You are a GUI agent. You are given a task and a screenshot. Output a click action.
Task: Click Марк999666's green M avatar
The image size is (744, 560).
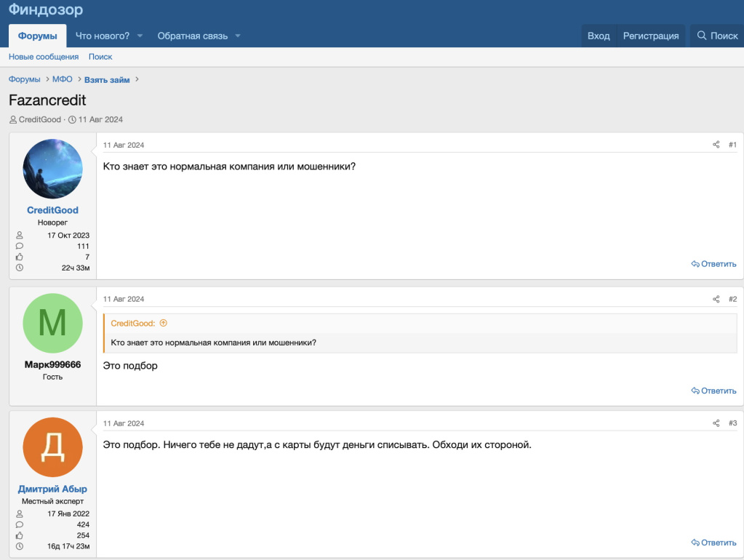(x=52, y=323)
